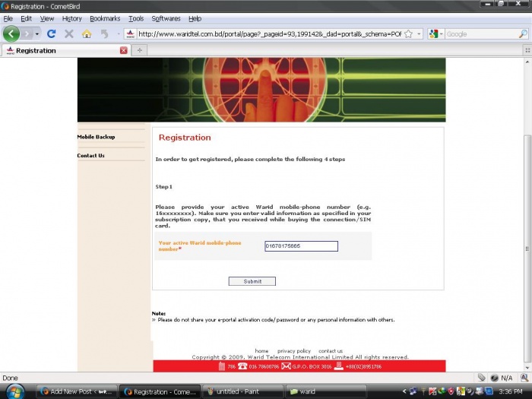The width and height of the screenshot is (532, 399).
Task: Close the Registration tab
Action: point(124,51)
